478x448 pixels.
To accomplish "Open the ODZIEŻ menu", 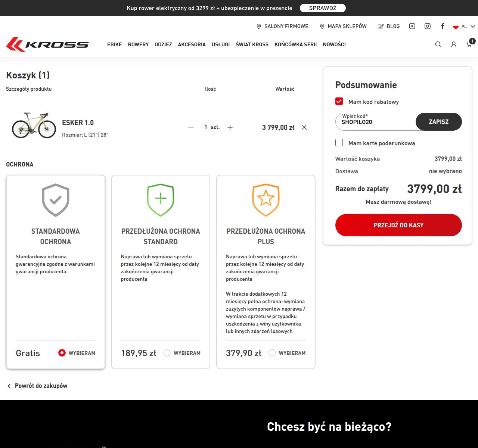I will [163, 44].
